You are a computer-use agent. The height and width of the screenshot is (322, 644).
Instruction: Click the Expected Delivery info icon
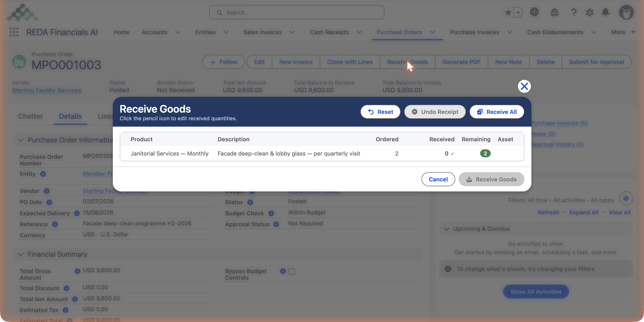(x=76, y=213)
